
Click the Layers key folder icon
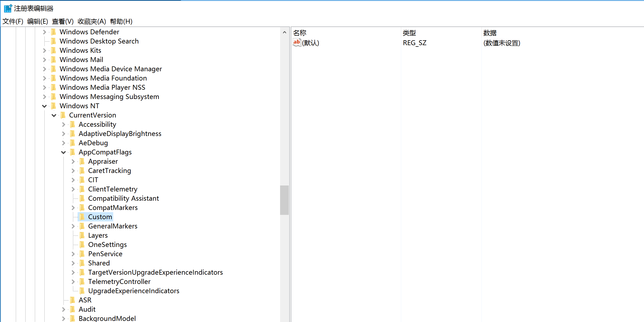pos(82,235)
